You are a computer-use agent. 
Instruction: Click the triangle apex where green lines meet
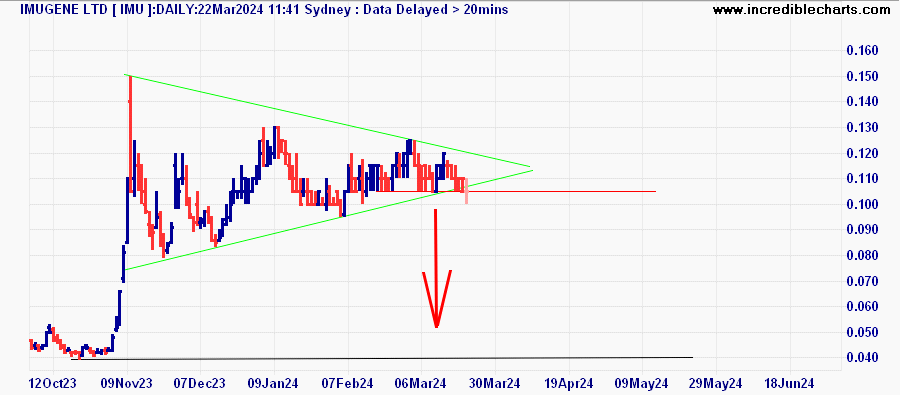pos(531,168)
